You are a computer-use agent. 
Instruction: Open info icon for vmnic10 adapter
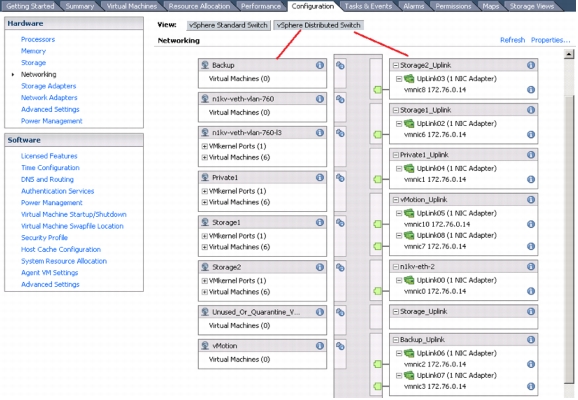531,224
